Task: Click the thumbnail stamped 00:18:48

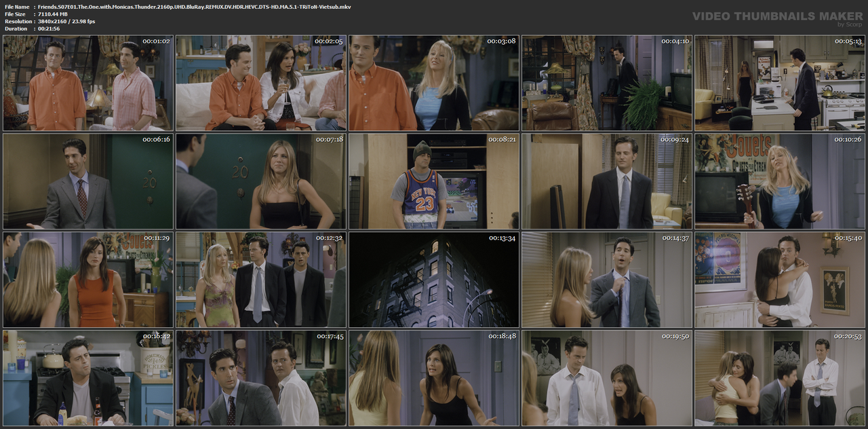Action: click(434, 378)
